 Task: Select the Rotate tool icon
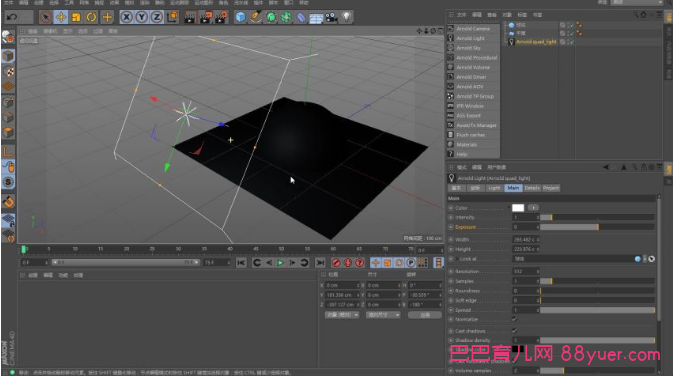(92, 17)
